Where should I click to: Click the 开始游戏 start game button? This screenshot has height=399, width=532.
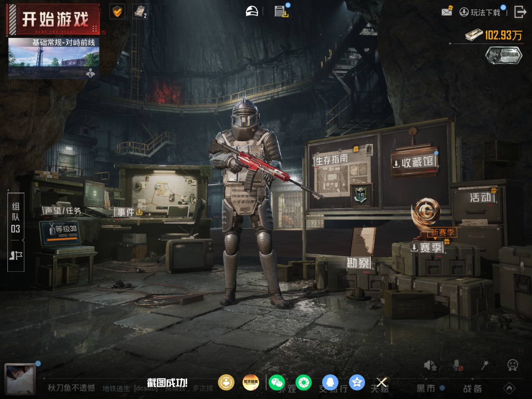54,19
